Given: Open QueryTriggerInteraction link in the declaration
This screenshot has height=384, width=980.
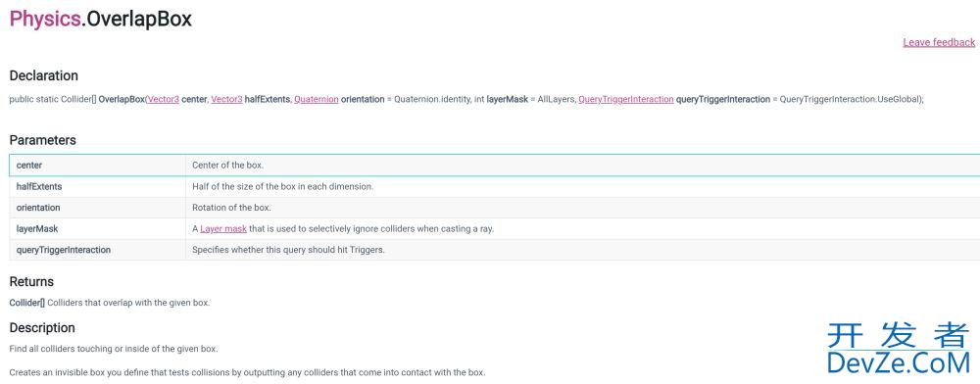Looking at the screenshot, I should [625, 99].
